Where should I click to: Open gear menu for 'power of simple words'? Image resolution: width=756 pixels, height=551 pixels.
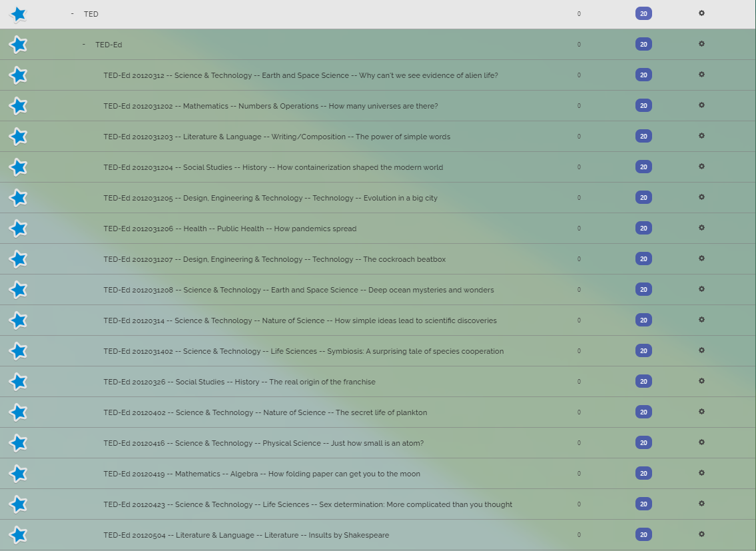point(701,135)
